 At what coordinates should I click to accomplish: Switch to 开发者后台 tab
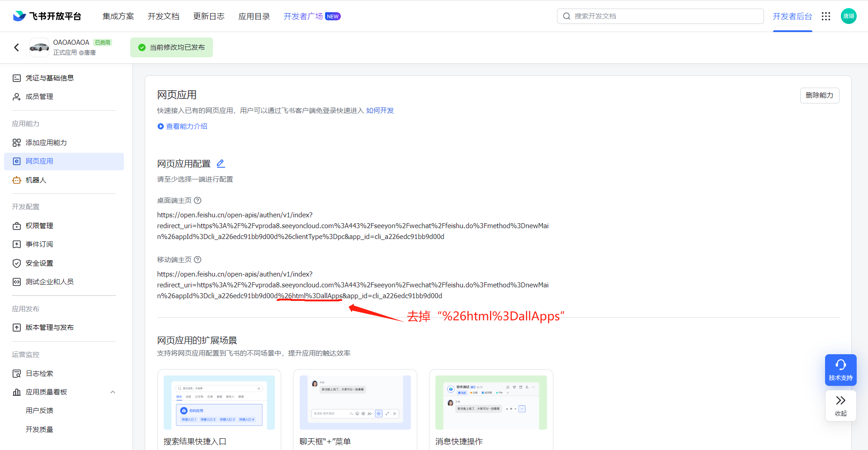793,16
